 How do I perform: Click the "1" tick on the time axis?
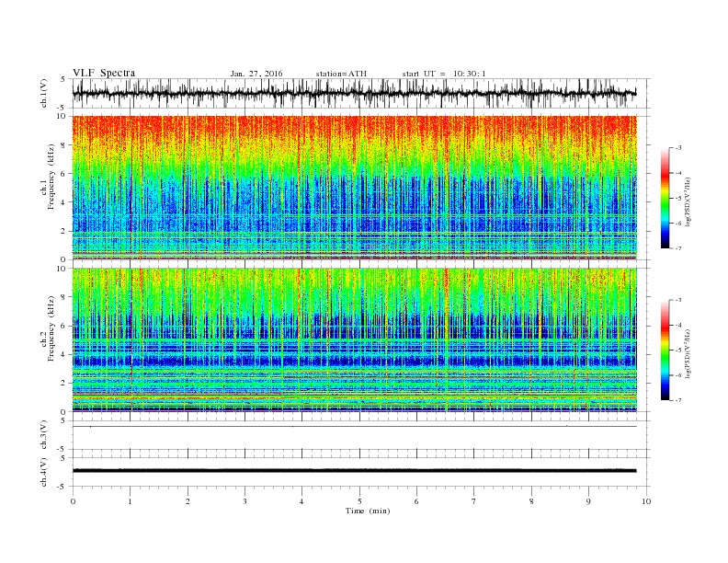click(x=130, y=501)
